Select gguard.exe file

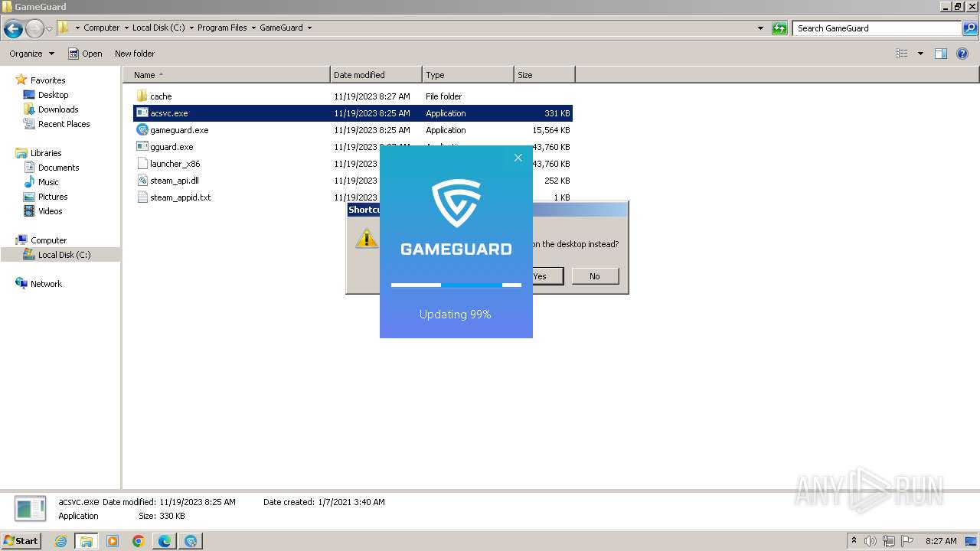click(x=171, y=147)
